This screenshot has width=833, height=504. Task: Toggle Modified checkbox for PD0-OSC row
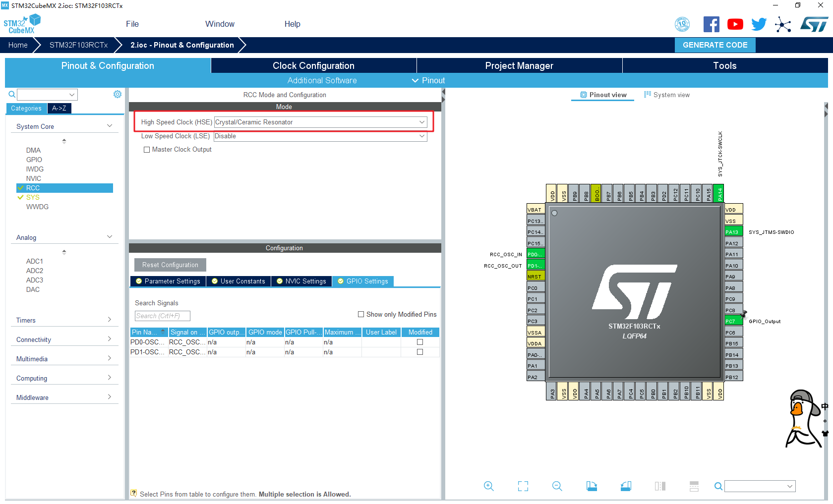(x=420, y=342)
